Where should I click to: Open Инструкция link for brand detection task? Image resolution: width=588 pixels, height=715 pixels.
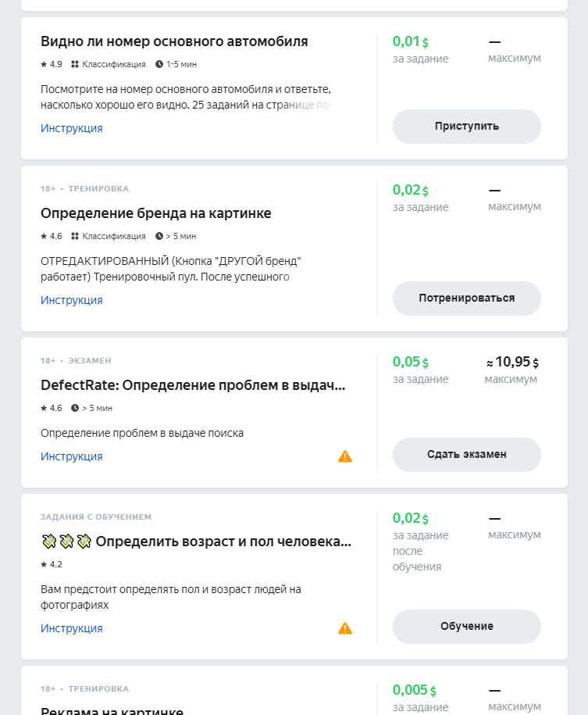click(72, 300)
